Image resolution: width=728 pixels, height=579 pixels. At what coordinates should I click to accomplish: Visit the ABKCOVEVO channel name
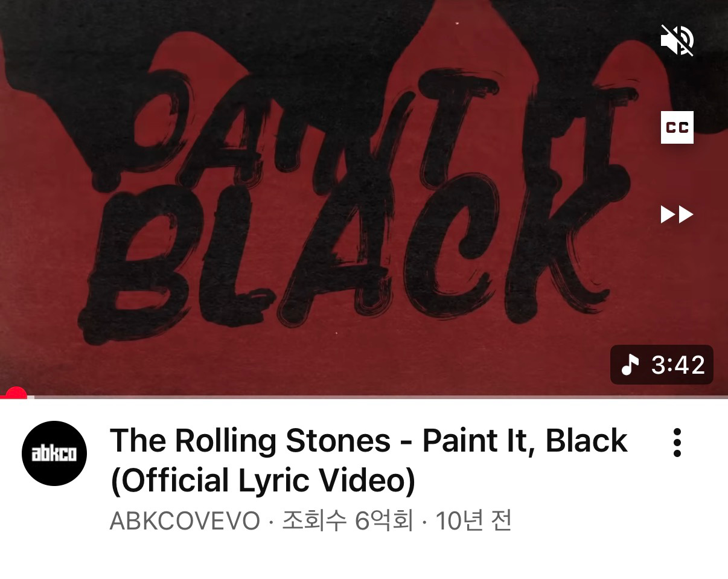tap(185, 520)
